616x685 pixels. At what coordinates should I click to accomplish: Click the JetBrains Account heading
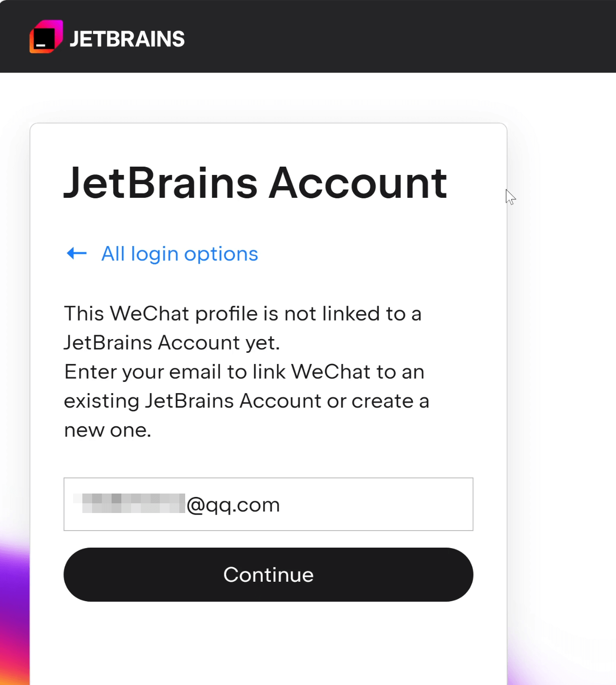click(255, 183)
